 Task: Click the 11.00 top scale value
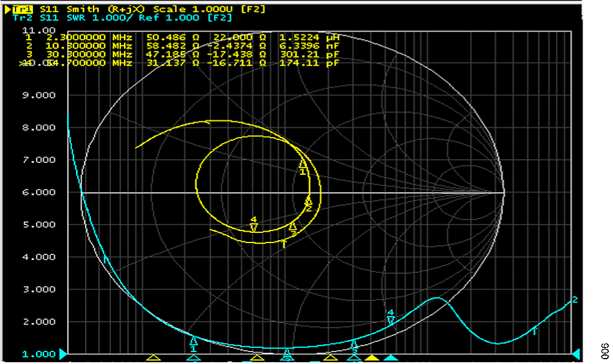pos(38,30)
